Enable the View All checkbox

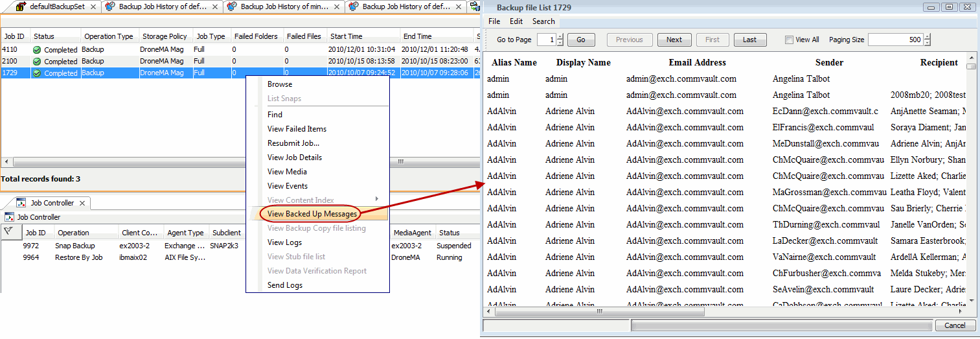tap(789, 40)
